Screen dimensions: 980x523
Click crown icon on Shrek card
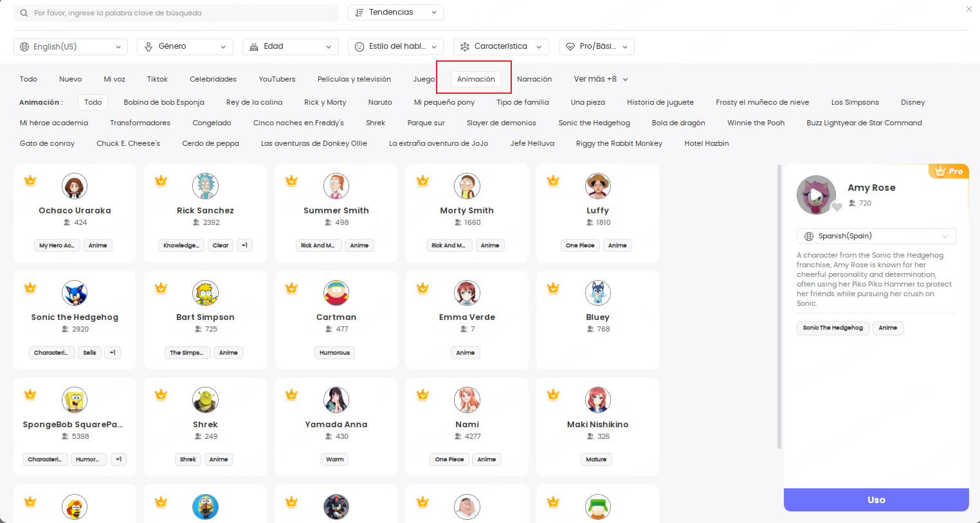(x=161, y=394)
